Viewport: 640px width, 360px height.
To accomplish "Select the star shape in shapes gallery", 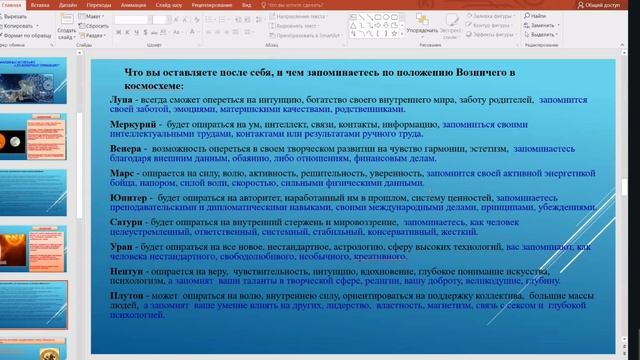I will point(394,33).
